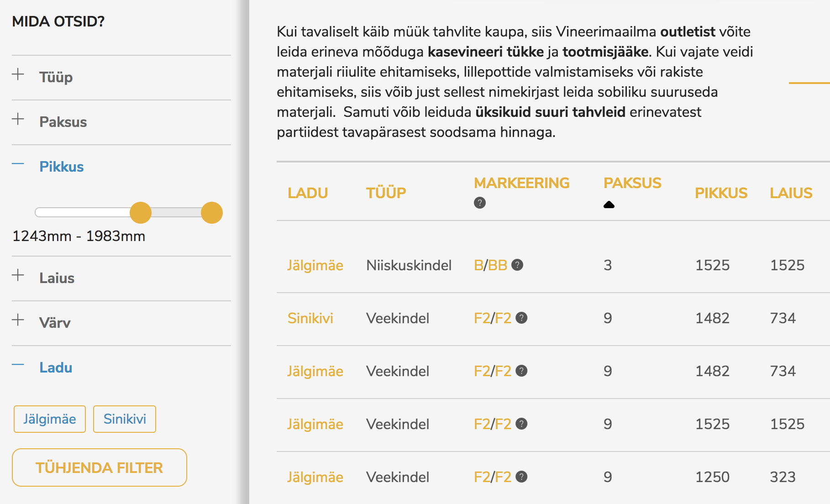Click the PAKSUS sort arrow icon
Viewport: 830px width, 504px height.
[609, 205]
